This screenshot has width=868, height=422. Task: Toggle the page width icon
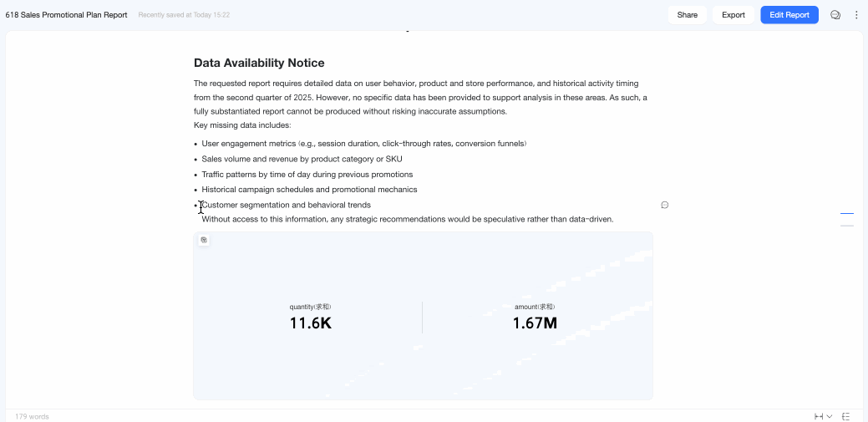point(819,416)
